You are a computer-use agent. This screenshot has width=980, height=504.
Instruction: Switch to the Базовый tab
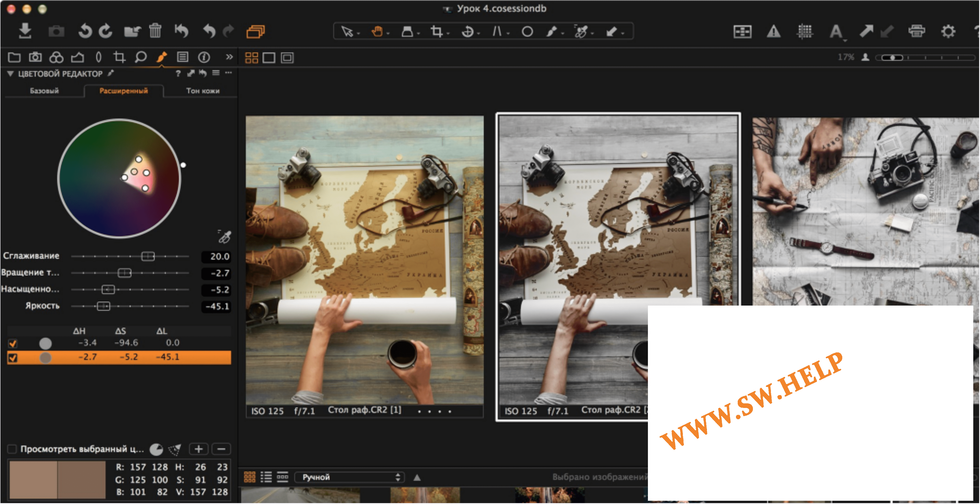tap(44, 91)
